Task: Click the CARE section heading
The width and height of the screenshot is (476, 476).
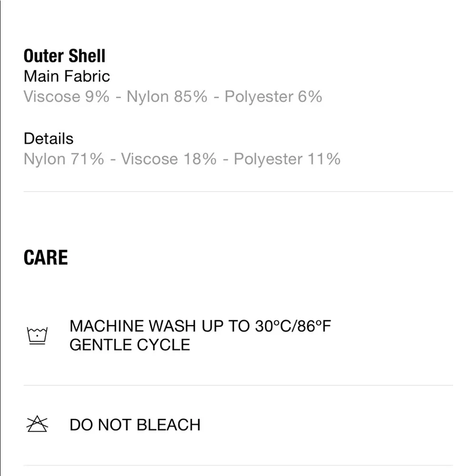Action: (x=46, y=258)
